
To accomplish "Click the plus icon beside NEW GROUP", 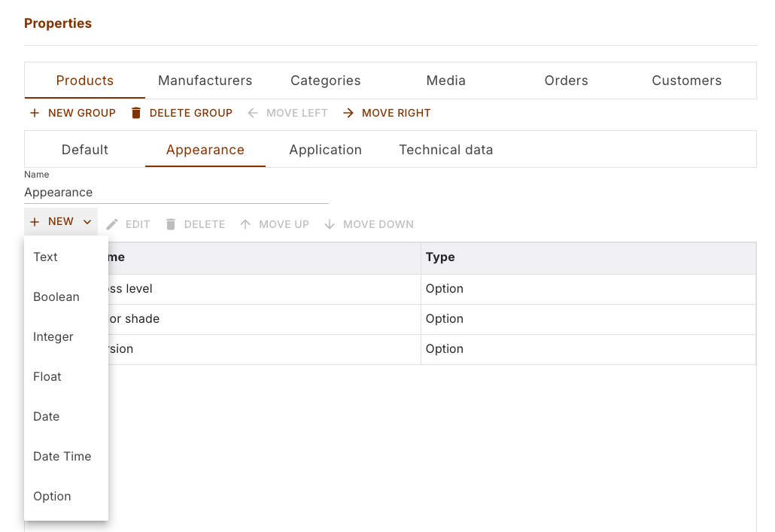I will (35, 113).
